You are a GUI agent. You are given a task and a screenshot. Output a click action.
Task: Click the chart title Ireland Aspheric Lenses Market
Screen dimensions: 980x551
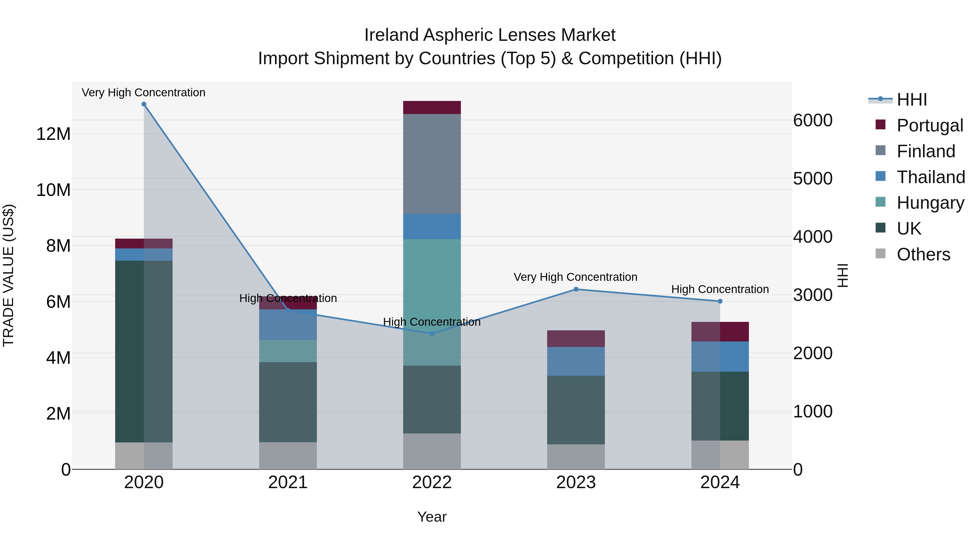point(490,35)
